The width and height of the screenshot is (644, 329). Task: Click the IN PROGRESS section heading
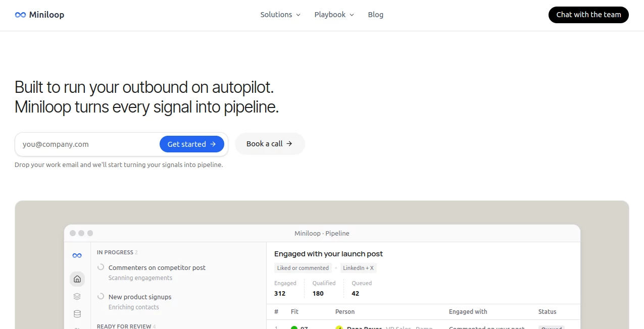(x=117, y=252)
